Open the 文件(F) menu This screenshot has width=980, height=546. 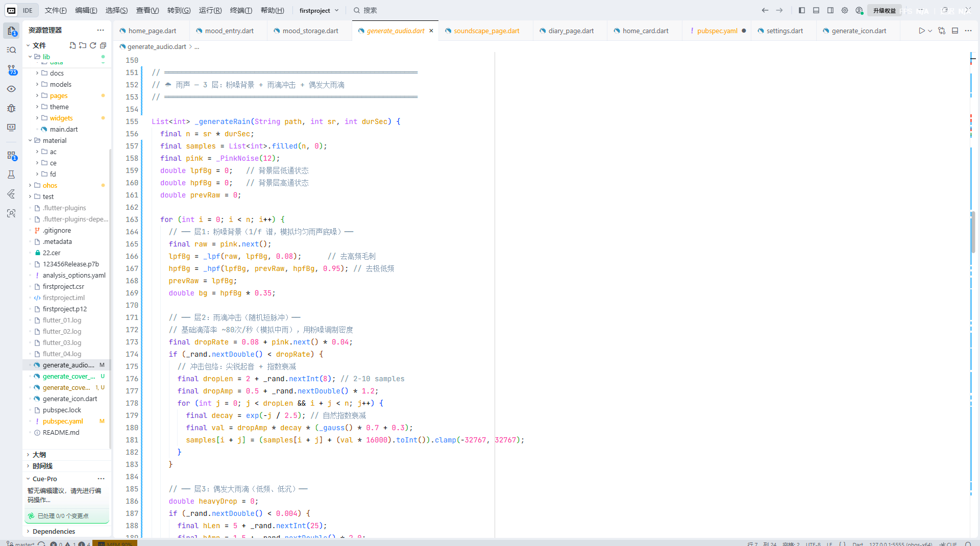[x=56, y=10]
